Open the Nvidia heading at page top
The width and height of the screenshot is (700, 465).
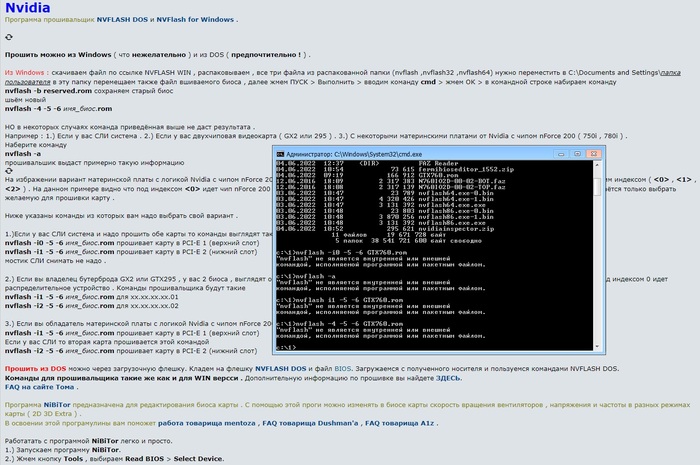pos(29,8)
